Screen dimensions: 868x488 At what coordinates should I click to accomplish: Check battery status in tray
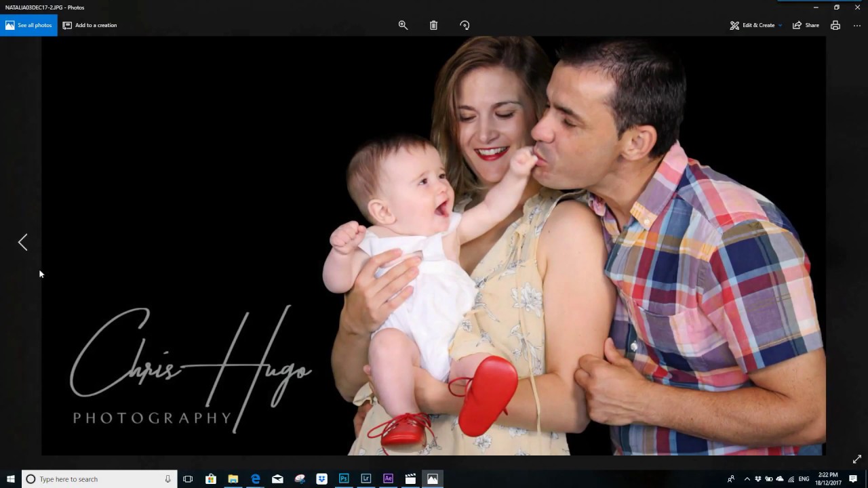pyautogui.click(x=769, y=479)
